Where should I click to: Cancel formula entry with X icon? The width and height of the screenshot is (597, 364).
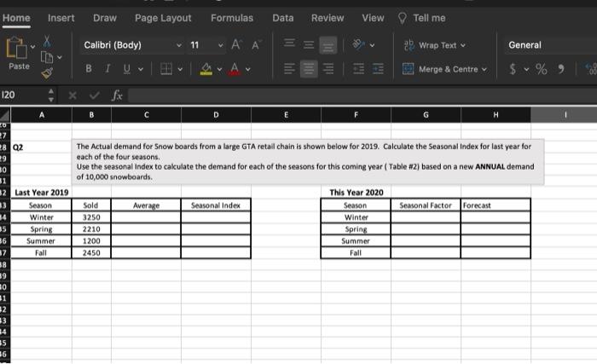72,95
